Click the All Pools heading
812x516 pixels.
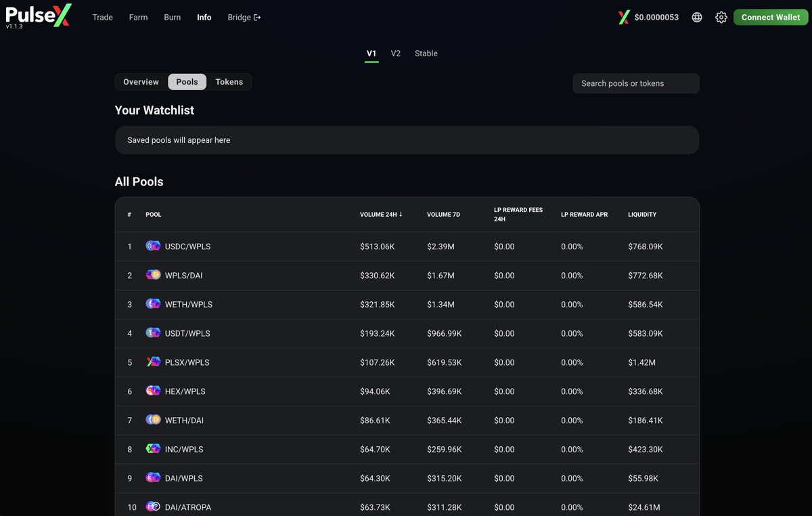tap(139, 181)
